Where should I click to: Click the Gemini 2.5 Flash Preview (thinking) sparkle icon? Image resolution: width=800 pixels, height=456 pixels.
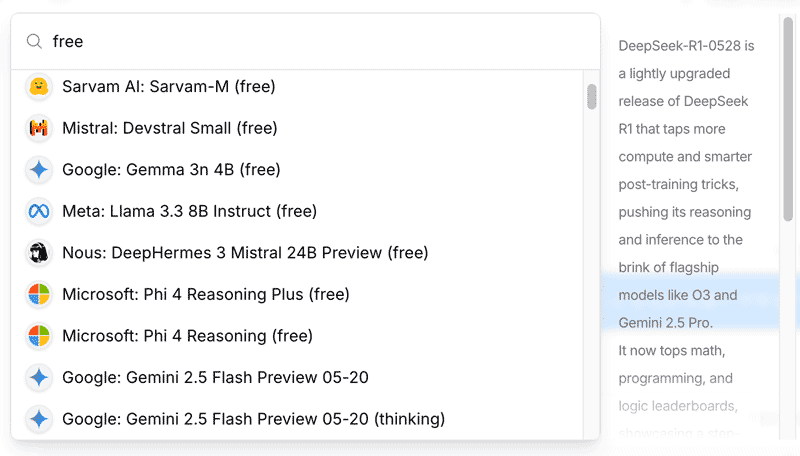pos(39,419)
